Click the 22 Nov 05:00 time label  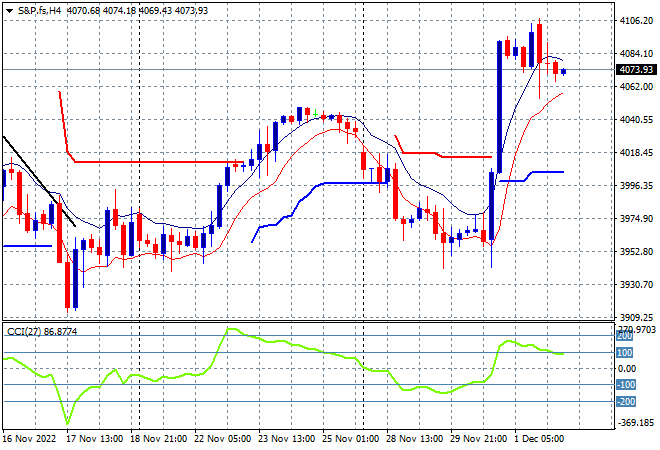coord(223,439)
